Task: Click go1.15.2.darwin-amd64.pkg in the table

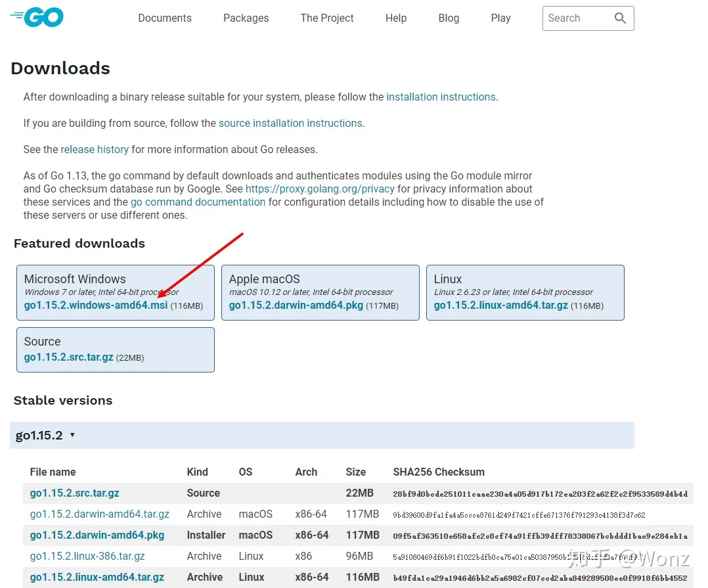Action: click(97, 535)
